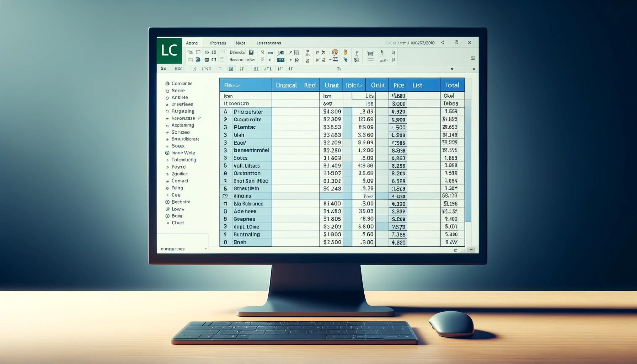Click the globe icon in the ribbon
This screenshot has height=364, width=637.
point(198,60)
